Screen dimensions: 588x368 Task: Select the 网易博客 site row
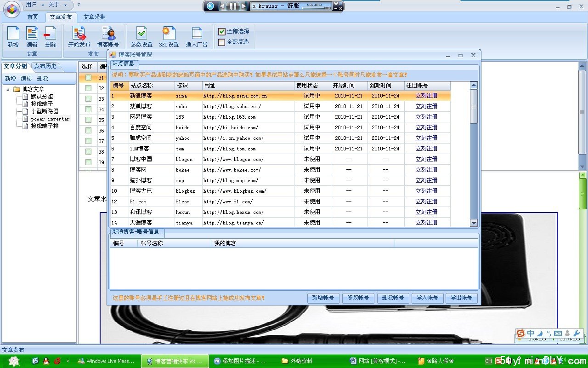click(280, 117)
